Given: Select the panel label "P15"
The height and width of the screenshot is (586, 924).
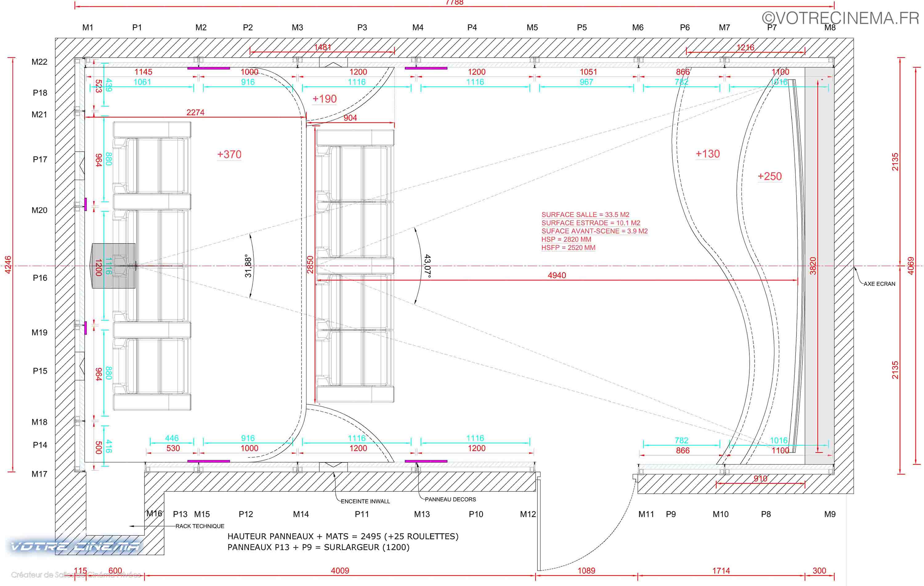Looking at the screenshot, I should coord(40,371).
